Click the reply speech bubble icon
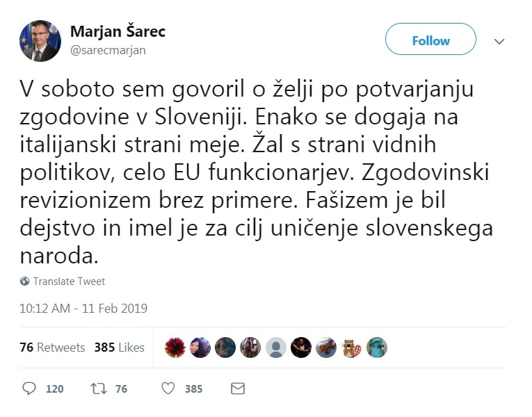Image resolution: width=532 pixels, height=417 pixels. tap(29, 389)
